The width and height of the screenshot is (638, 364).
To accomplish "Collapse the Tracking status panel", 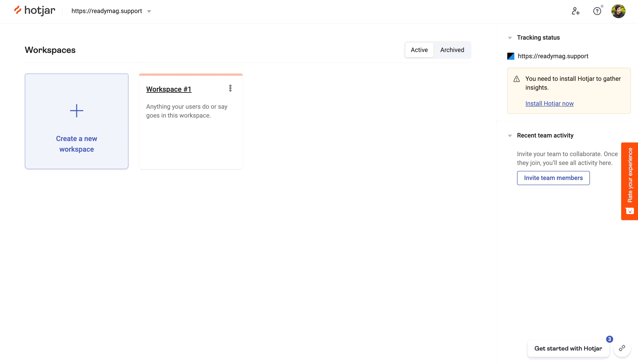I will [510, 38].
